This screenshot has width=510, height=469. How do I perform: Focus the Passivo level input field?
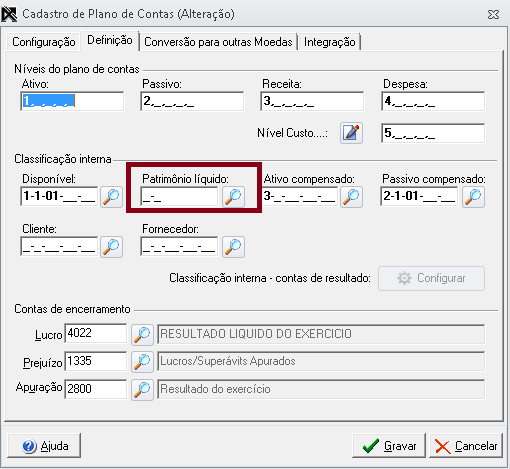192,101
